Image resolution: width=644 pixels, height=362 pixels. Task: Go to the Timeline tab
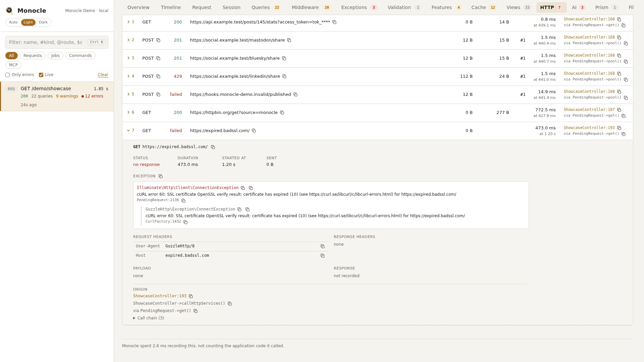(171, 7)
